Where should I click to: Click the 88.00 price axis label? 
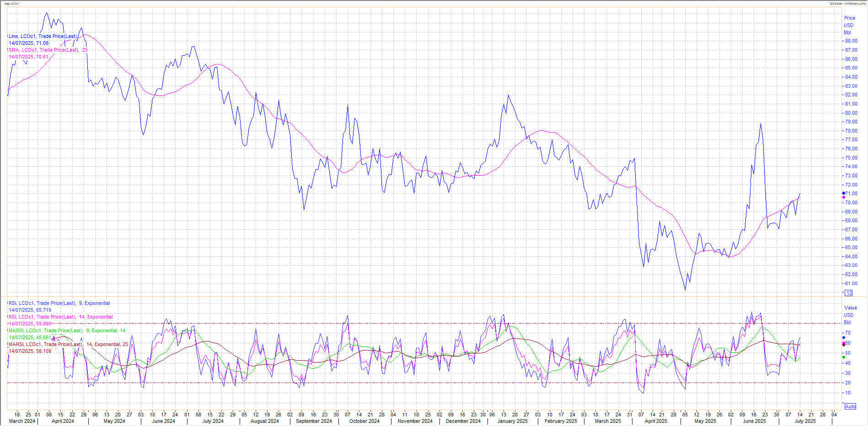pos(851,41)
